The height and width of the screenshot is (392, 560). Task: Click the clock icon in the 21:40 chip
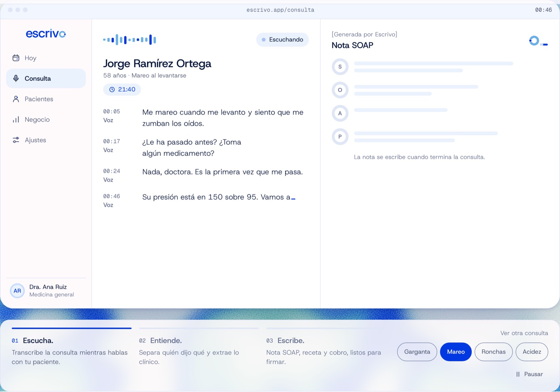click(112, 90)
